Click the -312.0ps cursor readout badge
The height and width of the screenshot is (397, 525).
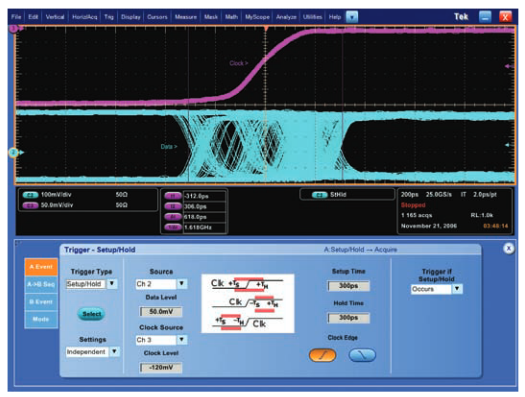(x=172, y=196)
